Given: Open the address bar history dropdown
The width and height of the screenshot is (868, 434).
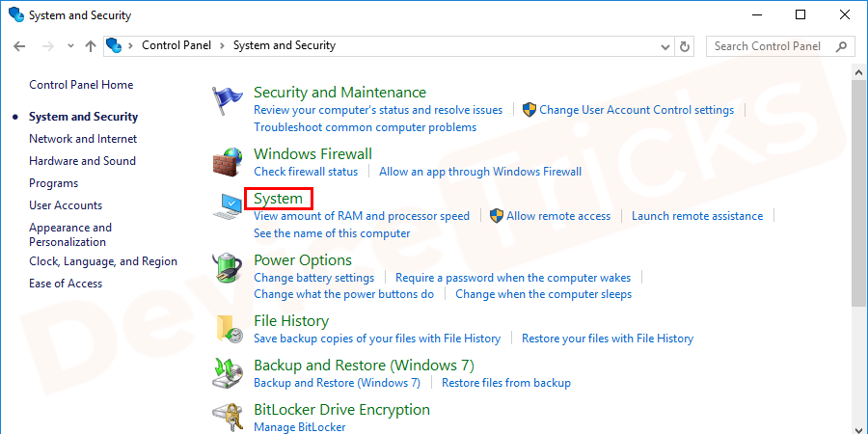Looking at the screenshot, I should click(665, 45).
